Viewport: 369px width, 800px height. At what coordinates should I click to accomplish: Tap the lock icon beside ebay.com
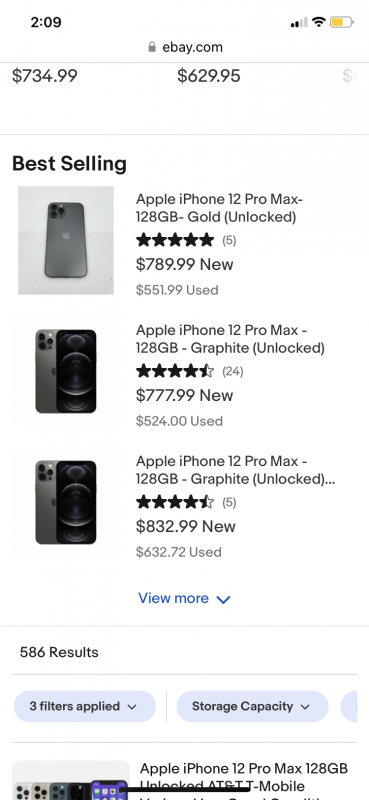(x=152, y=47)
